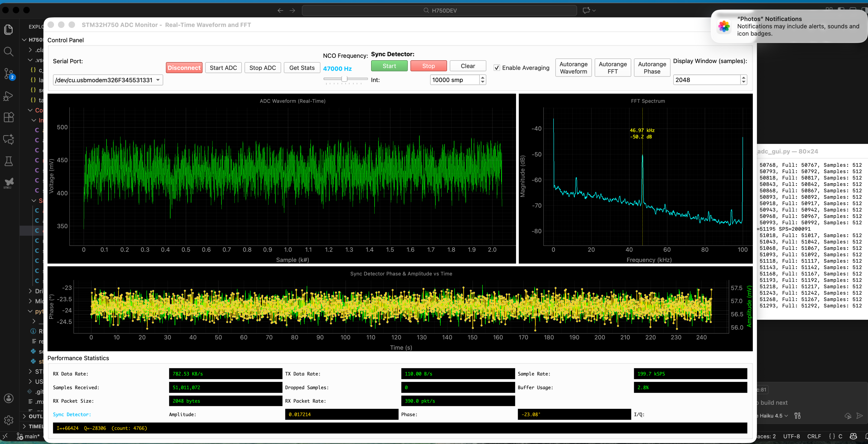868x444 pixels.
Task: Click the Display Window samples field
Action: coord(706,80)
